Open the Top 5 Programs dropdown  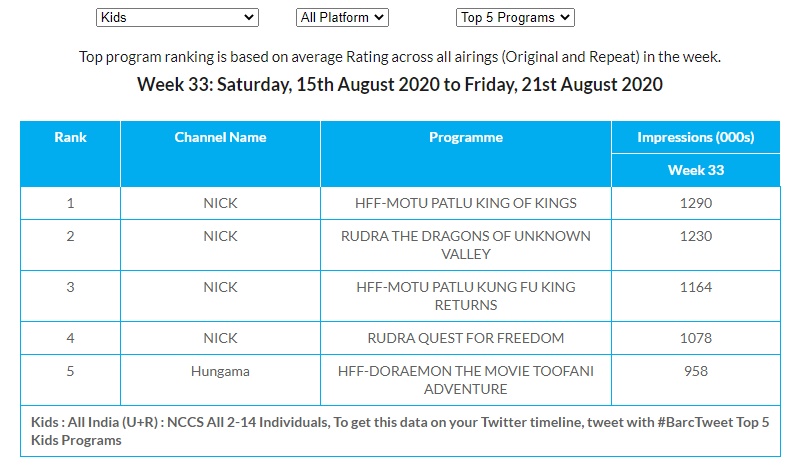(515, 17)
